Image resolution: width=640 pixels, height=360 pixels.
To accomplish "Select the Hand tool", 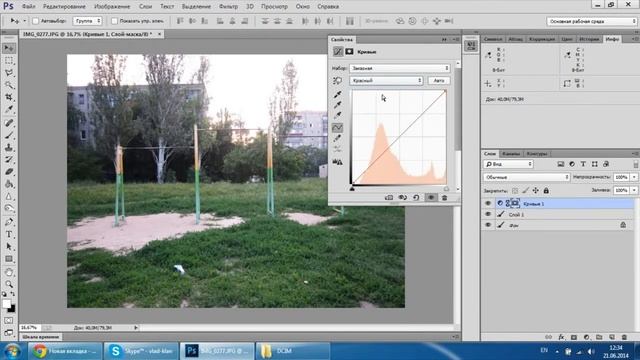I will pyautogui.click(x=9, y=272).
